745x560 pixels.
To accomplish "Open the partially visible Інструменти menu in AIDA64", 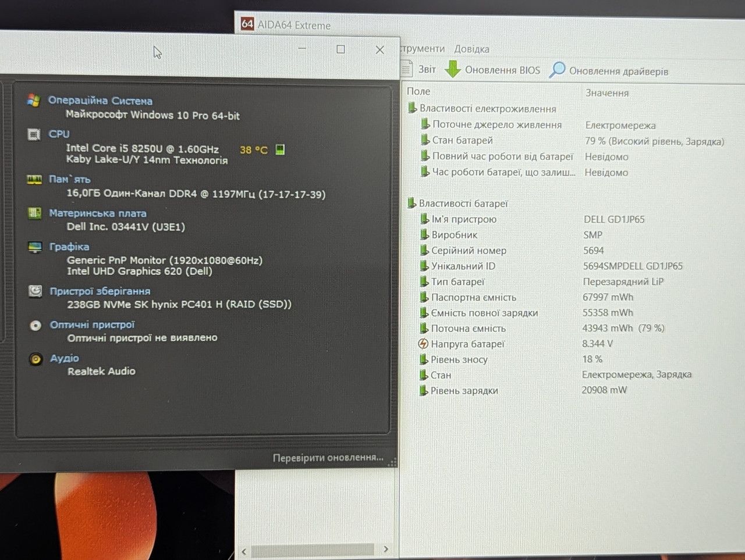I will 423,48.
